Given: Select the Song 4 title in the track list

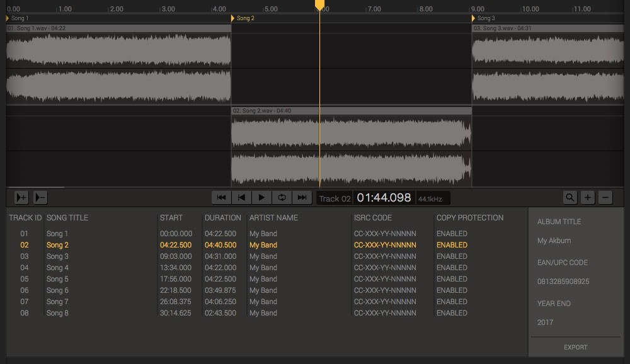Looking at the screenshot, I should [x=57, y=267].
